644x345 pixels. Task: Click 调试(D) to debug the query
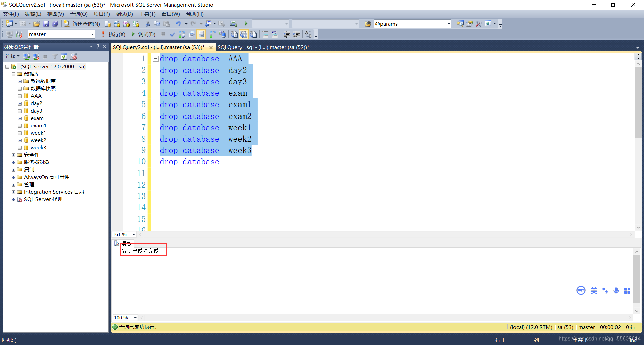[x=143, y=34]
